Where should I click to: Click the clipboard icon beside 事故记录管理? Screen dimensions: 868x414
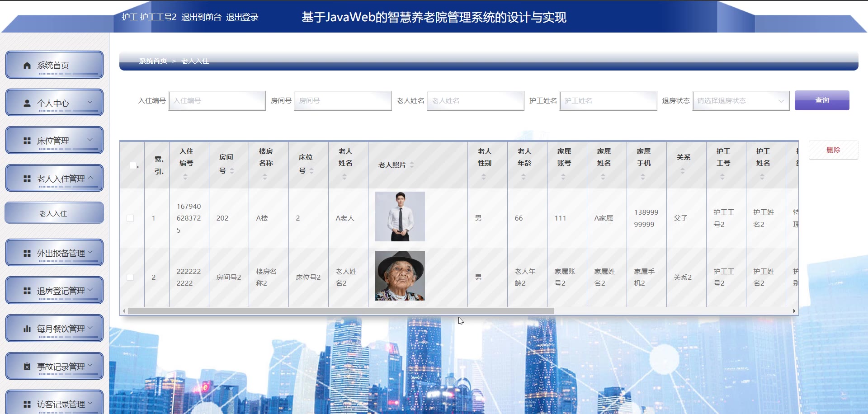pos(27,367)
